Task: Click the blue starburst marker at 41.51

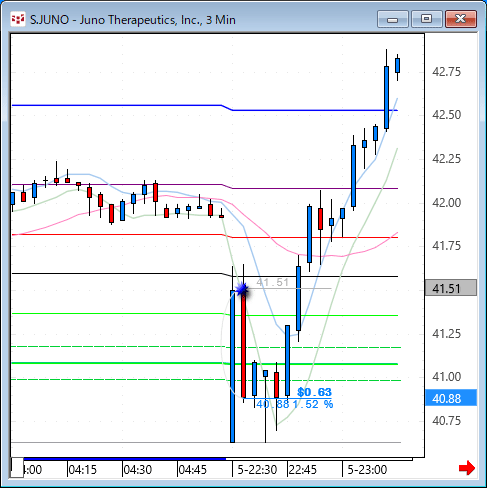Action: (x=242, y=289)
